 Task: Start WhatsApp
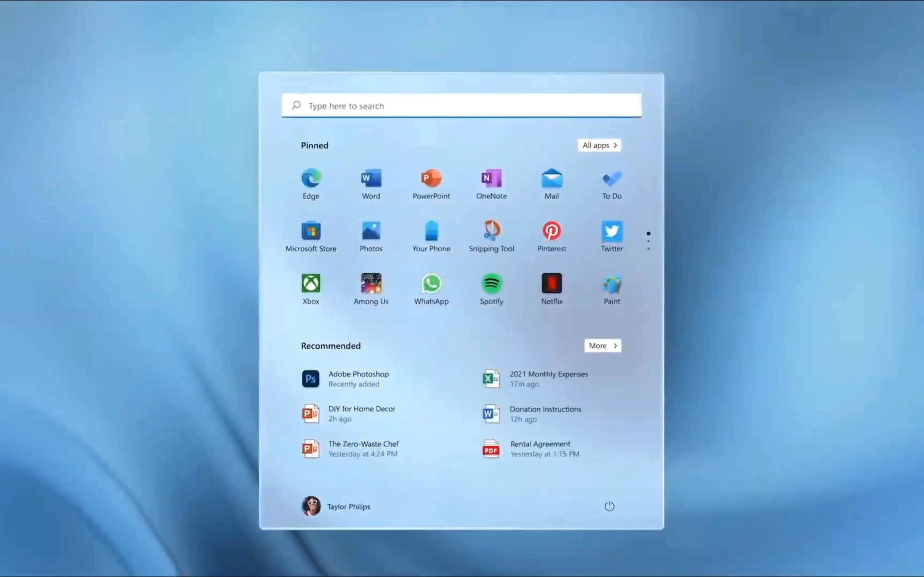pyautogui.click(x=431, y=288)
